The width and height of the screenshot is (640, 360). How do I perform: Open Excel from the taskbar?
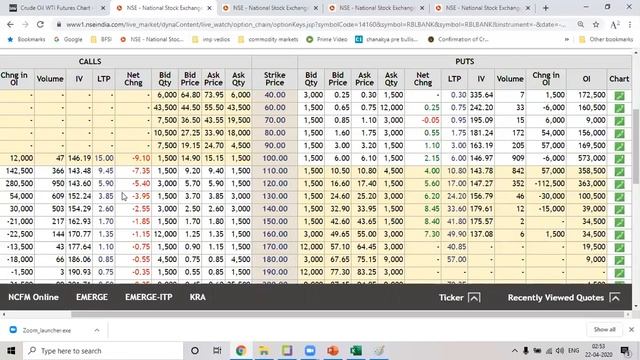coord(356,351)
